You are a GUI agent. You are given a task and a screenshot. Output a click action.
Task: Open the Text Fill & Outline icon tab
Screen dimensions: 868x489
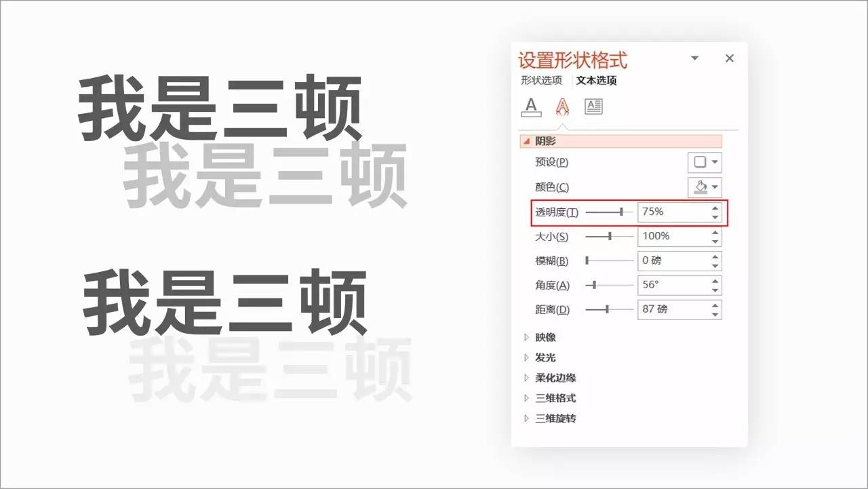click(531, 106)
